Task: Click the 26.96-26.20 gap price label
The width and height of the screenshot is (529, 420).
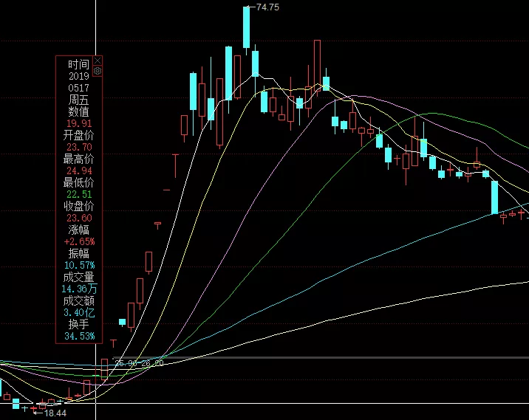Action: pos(138,363)
